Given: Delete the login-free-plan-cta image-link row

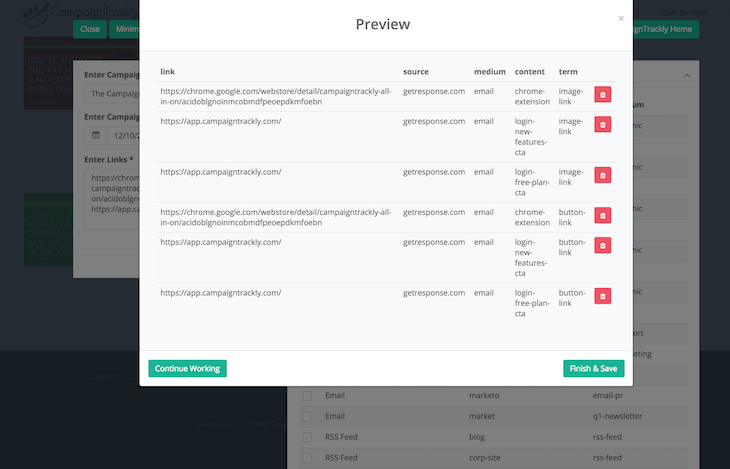Looking at the screenshot, I should click(602, 175).
